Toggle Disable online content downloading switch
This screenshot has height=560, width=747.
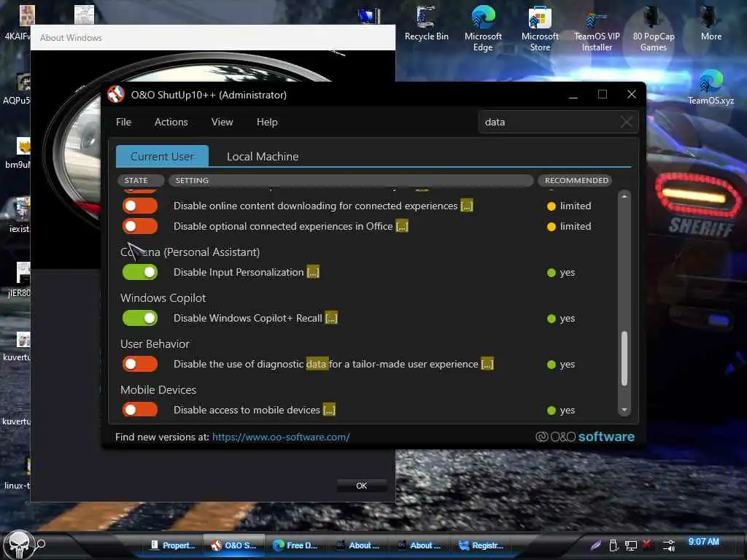pyautogui.click(x=139, y=206)
